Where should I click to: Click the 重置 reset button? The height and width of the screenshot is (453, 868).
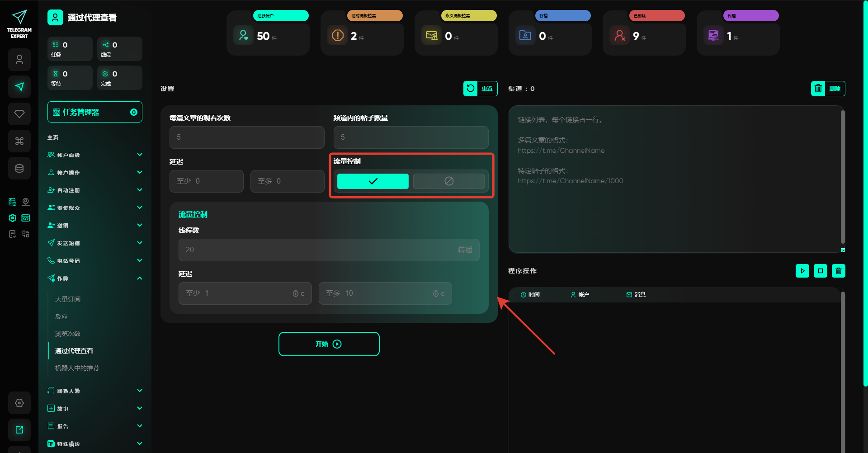[481, 89]
